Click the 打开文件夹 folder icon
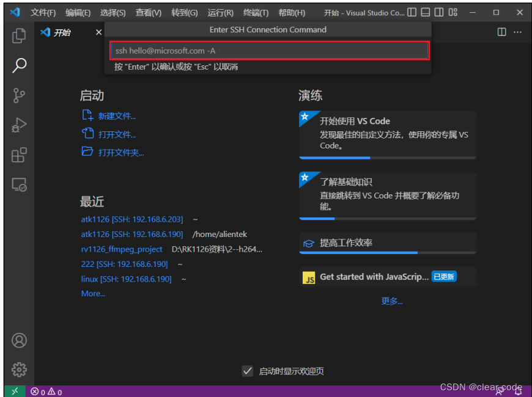This screenshot has width=532, height=397. [87, 151]
